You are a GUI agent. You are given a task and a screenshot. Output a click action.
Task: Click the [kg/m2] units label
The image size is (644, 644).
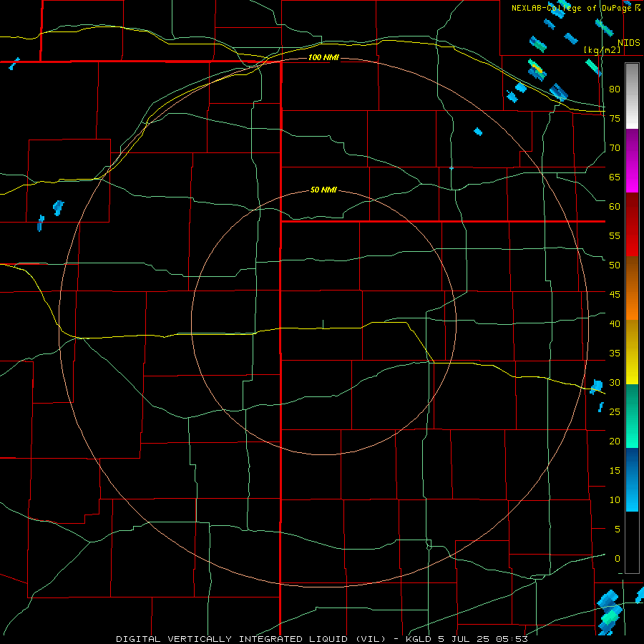(x=602, y=50)
